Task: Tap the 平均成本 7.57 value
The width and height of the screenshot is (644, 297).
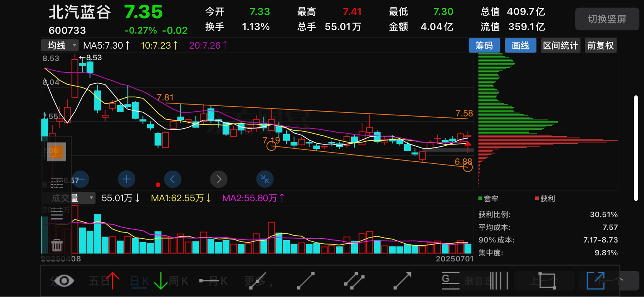Action: (610, 227)
